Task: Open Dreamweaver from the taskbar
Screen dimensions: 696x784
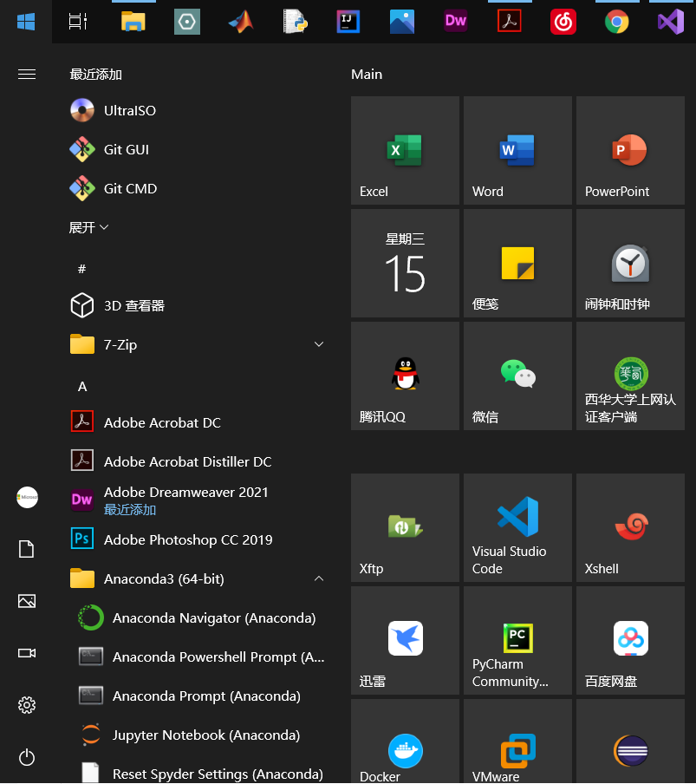Action: coord(456,22)
